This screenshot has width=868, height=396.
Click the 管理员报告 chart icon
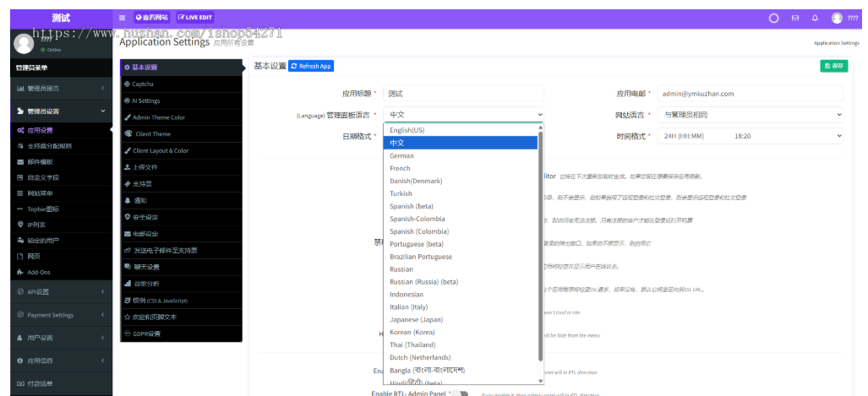20,89
